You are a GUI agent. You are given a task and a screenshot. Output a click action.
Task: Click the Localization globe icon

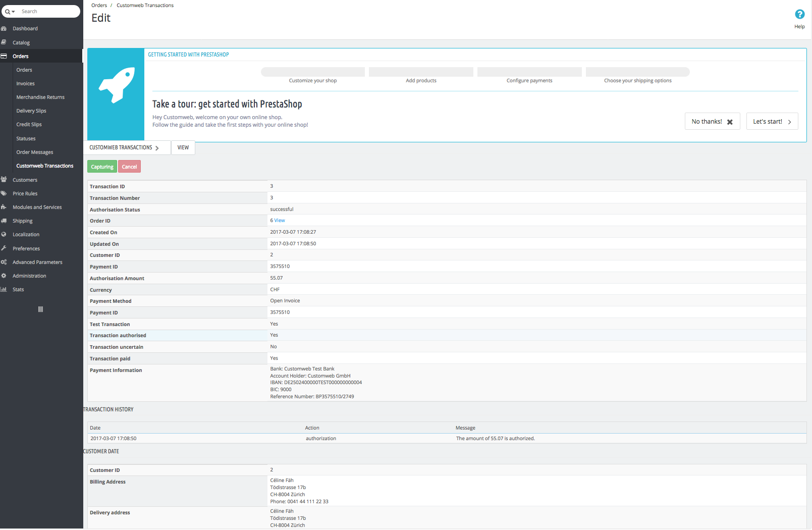click(x=4, y=235)
